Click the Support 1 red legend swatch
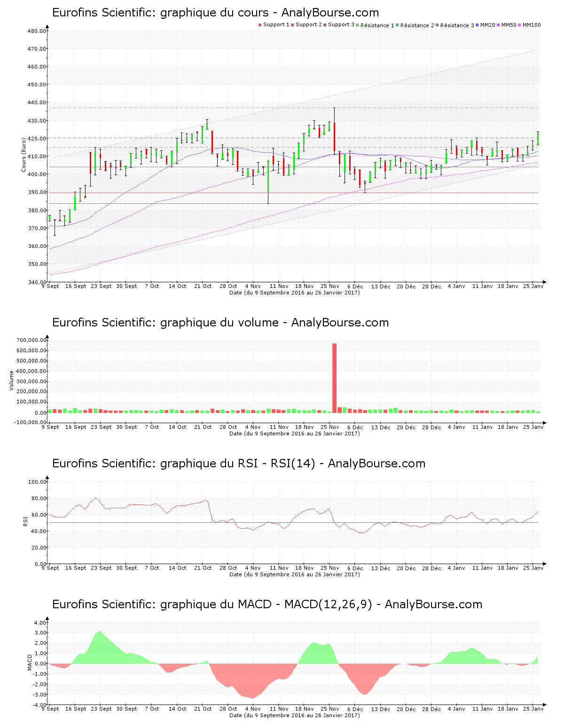Image resolution: width=564 pixels, height=728 pixels. (260, 25)
